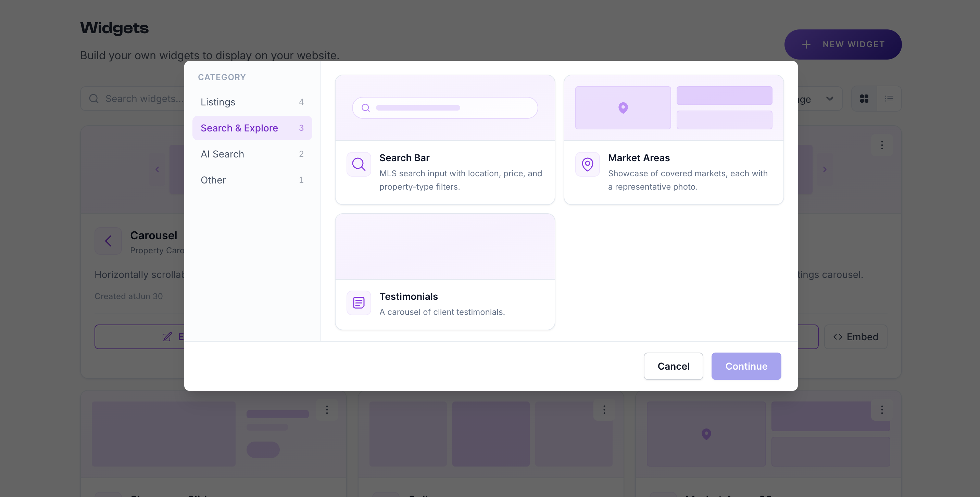Click the Search Bar magnifier icon

[359, 164]
